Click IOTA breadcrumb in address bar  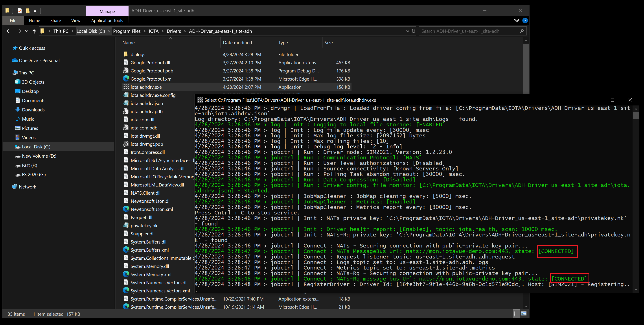153,31
